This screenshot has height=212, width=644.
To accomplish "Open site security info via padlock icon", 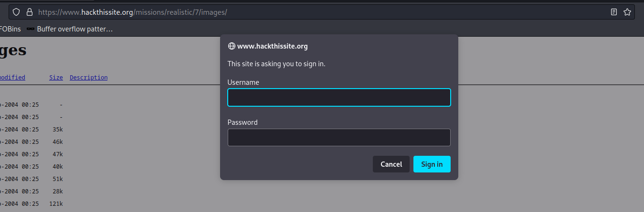I will 29,12.
